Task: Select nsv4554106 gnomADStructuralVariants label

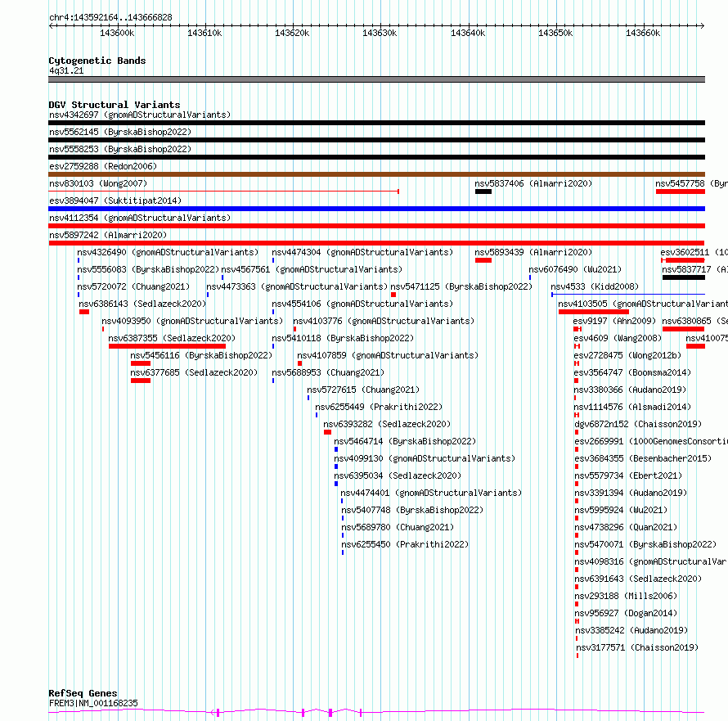Action: click(x=362, y=304)
